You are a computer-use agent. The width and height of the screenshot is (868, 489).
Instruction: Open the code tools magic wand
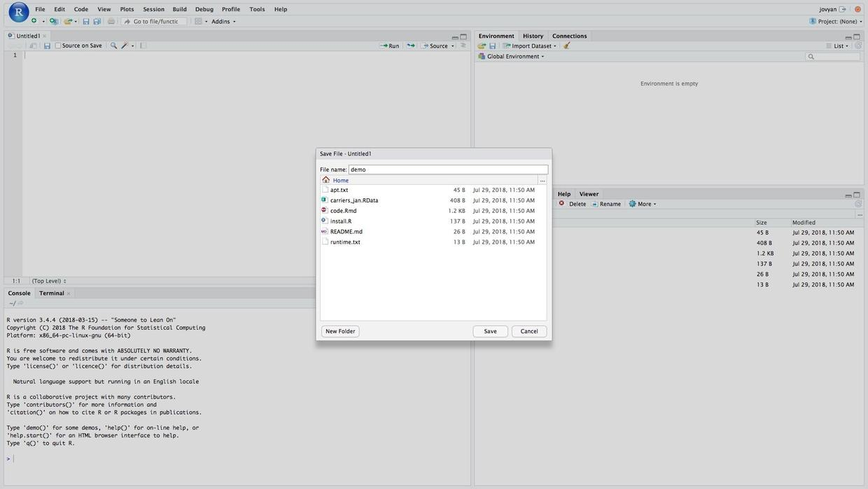(x=124, y=46)
